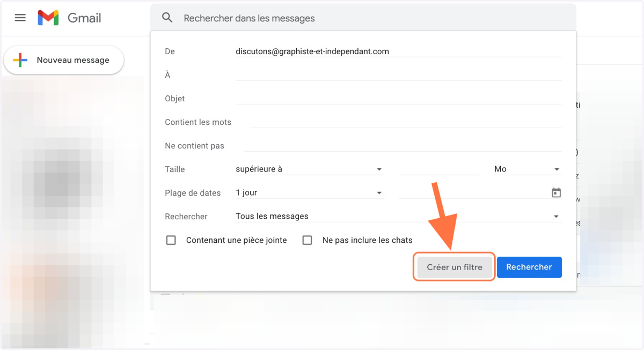Image resolution: width=644 pixels, height=350 pixels.
Task: Open the supérieure à size dropdown
Action: click(x=310, y=169)
